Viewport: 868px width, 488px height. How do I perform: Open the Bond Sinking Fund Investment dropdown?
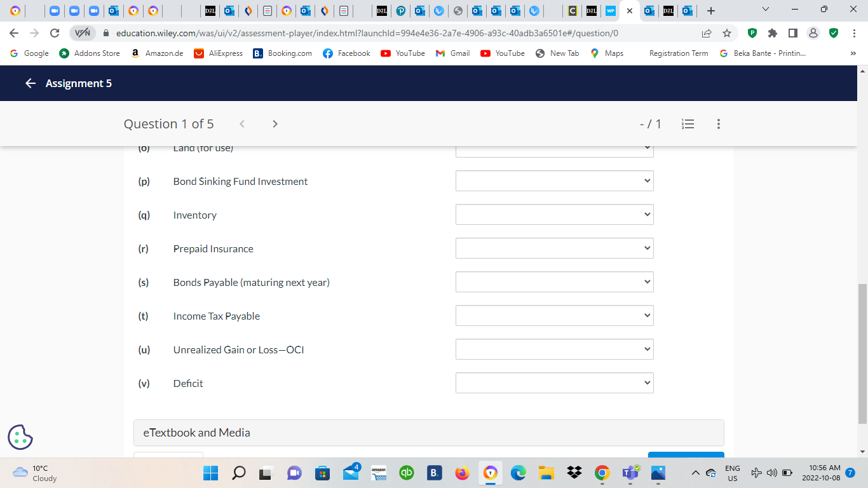click(x=555, y=181)
